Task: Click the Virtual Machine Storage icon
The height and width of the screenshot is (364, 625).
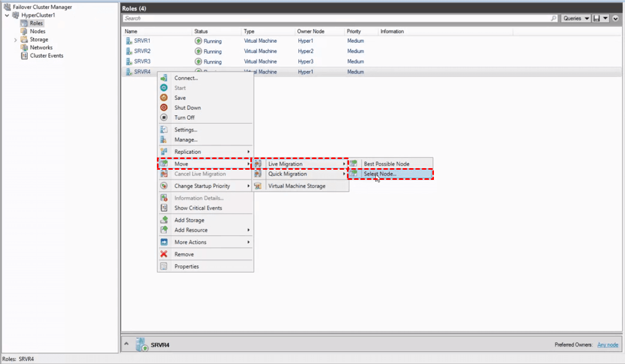Action: tap(258, 186)
